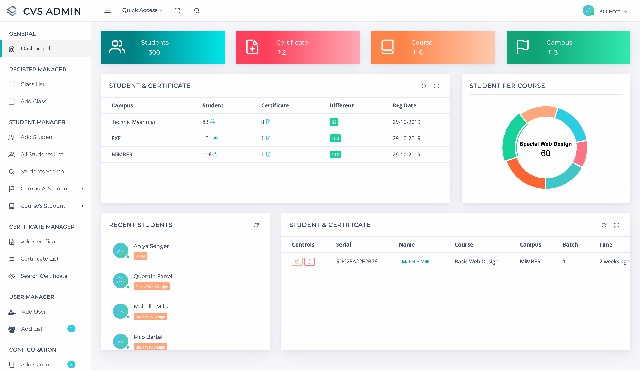Expand the bottom Student & Certificate panel fullscreen
640x371 pixels.
[x=616, y=225]
